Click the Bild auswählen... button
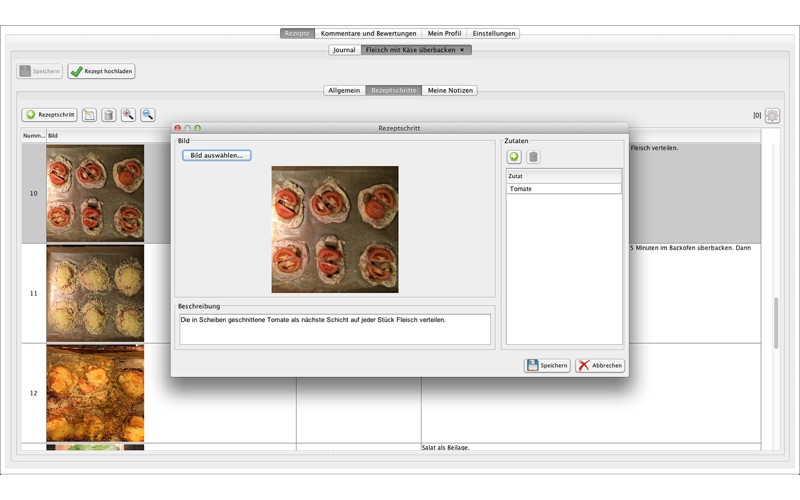This screenshot has width=800, height=500. click(x=217, y=155)
